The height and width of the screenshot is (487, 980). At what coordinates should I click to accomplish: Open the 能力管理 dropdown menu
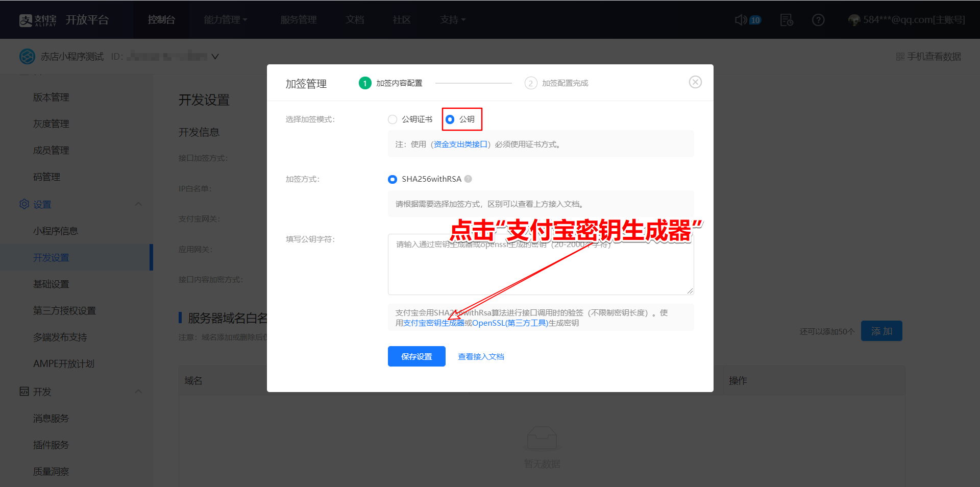pyautogui.click(x=226, y=20)
